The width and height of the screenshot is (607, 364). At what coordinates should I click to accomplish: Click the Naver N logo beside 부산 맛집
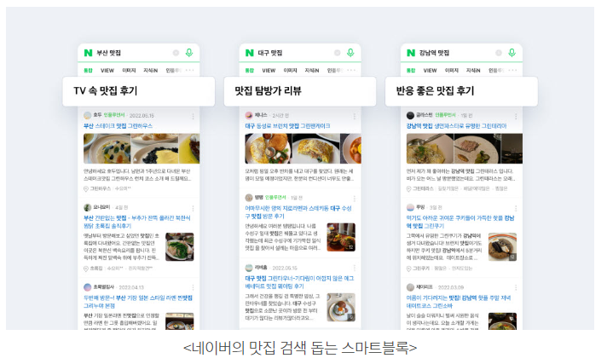click(x=89, y=53)
